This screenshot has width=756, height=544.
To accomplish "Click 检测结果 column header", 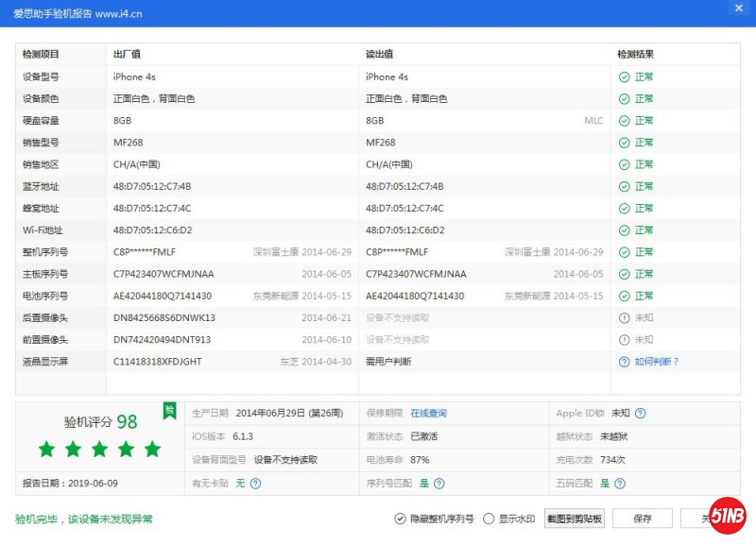I will (635, 54).
